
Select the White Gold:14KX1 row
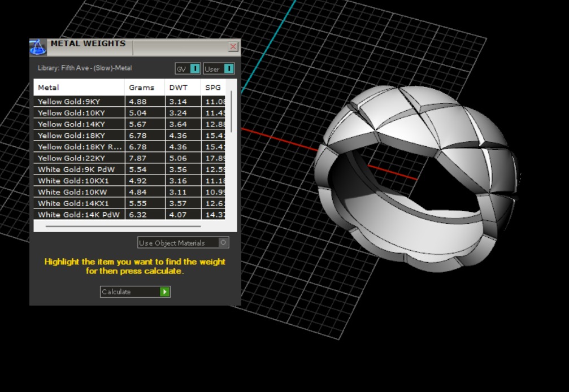click(129, 203)
